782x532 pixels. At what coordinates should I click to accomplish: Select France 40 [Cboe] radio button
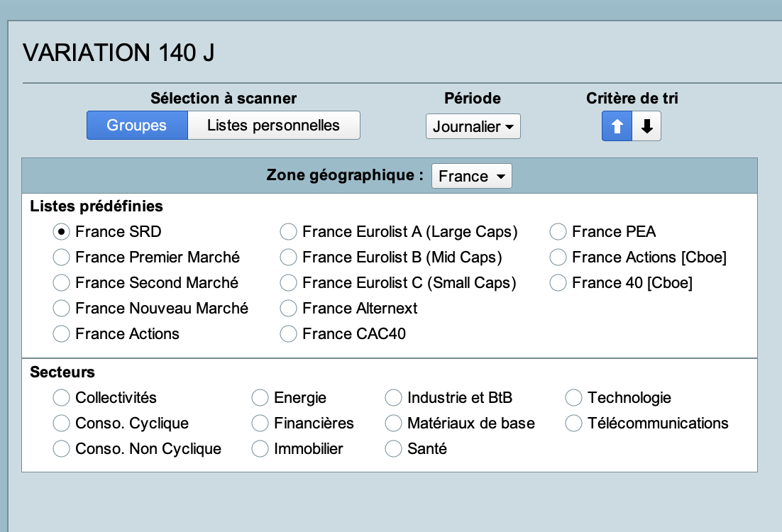click(558, 283)
